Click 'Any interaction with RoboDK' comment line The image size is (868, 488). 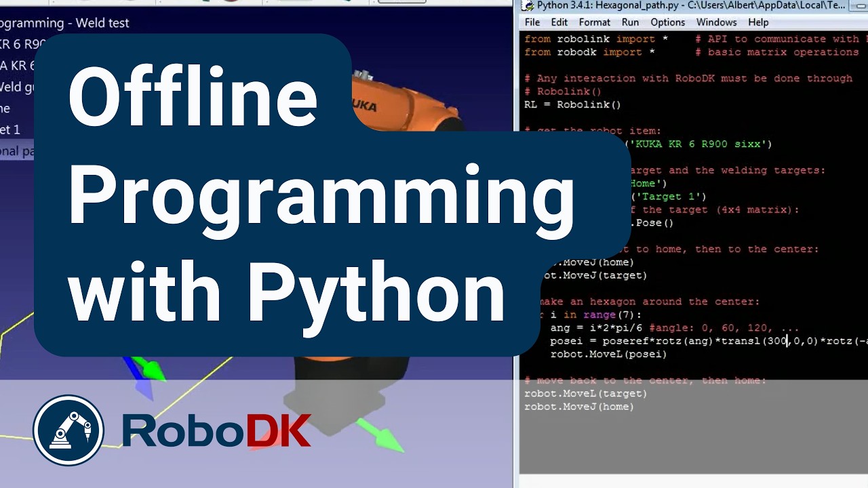(x=688, y=79)
